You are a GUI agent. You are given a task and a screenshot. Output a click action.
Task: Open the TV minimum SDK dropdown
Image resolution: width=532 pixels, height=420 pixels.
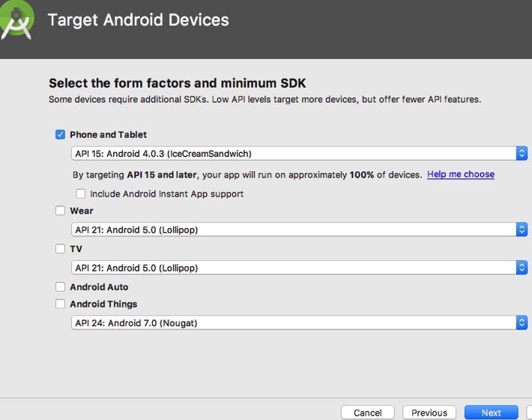[x=299, y=268]
